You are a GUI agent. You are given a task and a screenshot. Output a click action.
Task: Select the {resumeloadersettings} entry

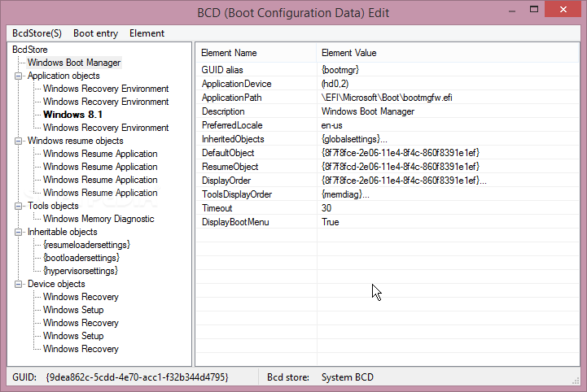(86, 245)
